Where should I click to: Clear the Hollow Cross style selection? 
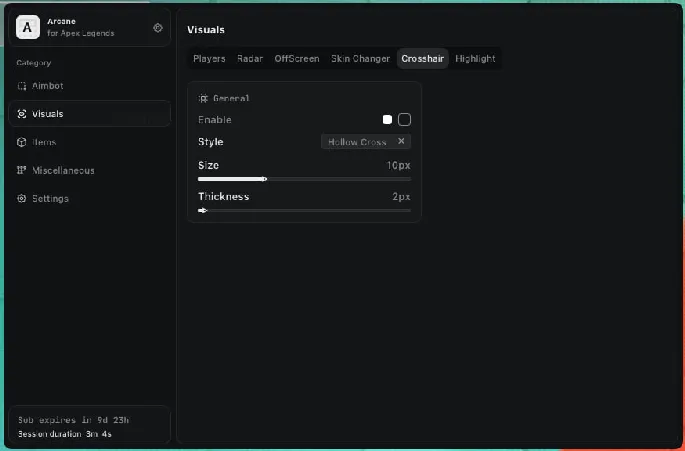click(x=401, y=142)
